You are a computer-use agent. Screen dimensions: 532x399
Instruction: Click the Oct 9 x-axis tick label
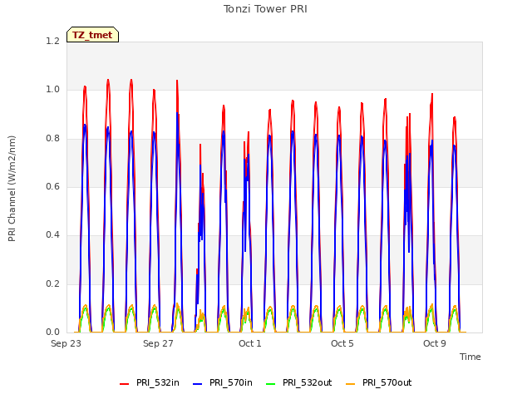435,343
